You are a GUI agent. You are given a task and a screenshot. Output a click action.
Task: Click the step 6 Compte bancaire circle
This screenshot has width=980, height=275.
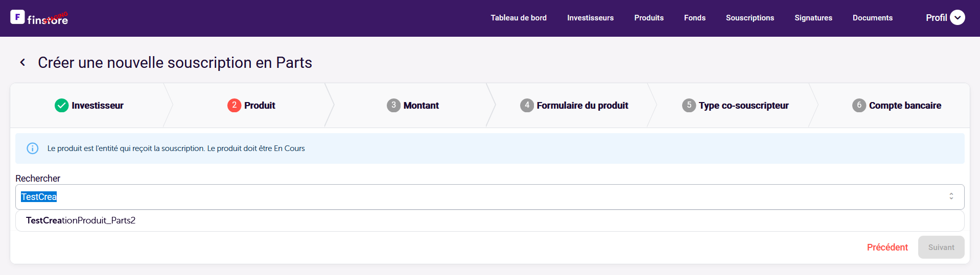[859, 106]
